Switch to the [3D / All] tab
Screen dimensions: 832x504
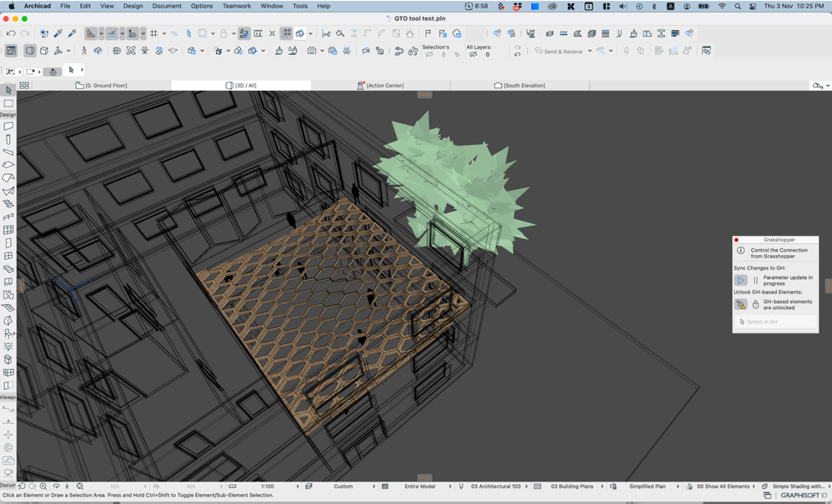coord(246,84)
